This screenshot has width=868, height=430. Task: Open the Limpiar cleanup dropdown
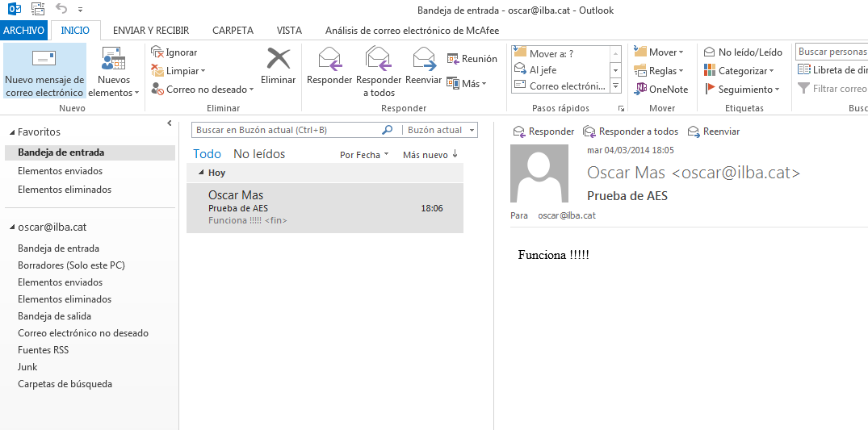(178, 71)
